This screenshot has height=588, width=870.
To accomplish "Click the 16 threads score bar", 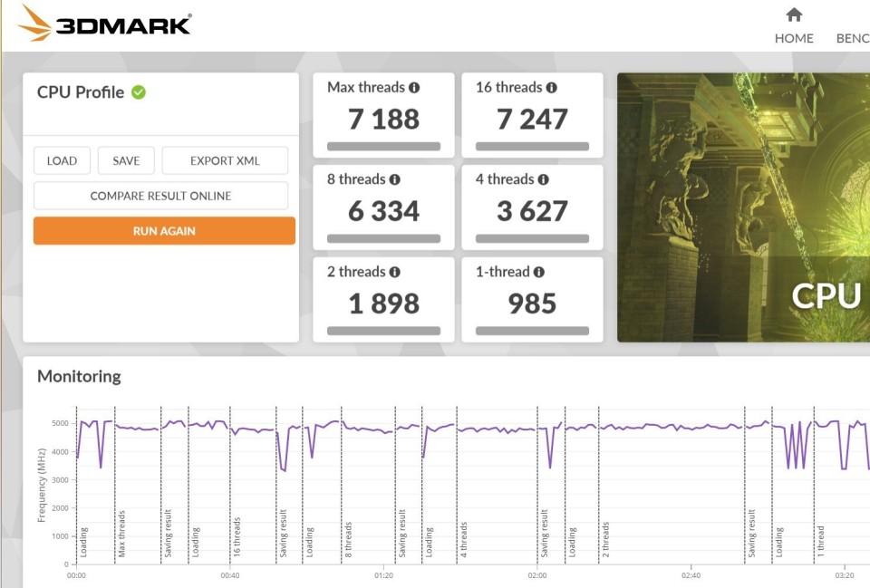I will (532, 147).
